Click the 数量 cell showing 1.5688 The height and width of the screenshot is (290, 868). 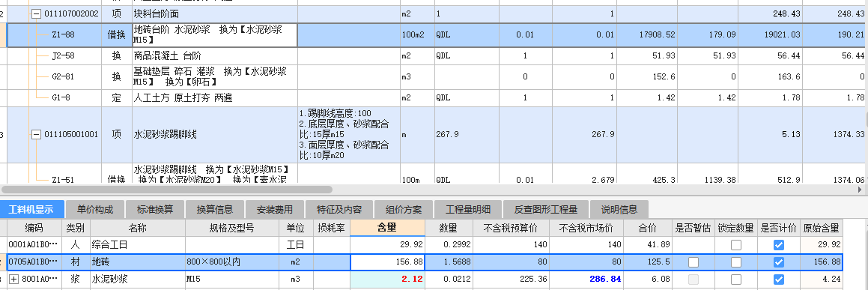click(449, 262)
